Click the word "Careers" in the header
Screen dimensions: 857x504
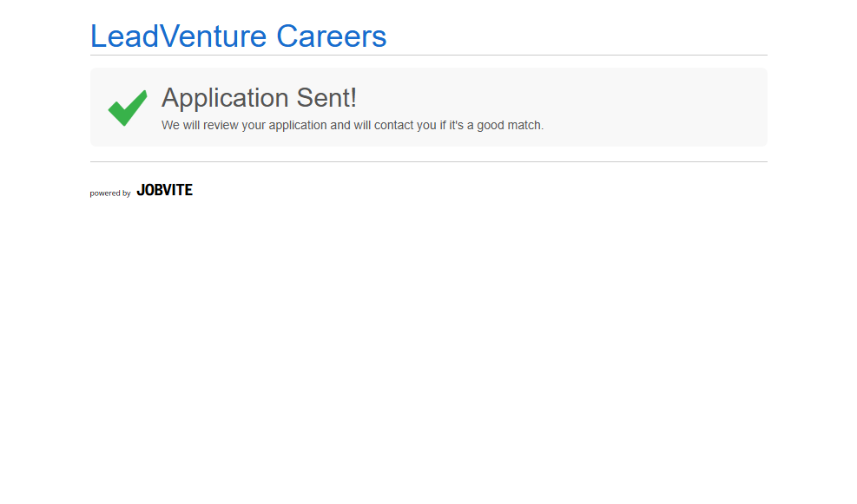coord(331,36)
